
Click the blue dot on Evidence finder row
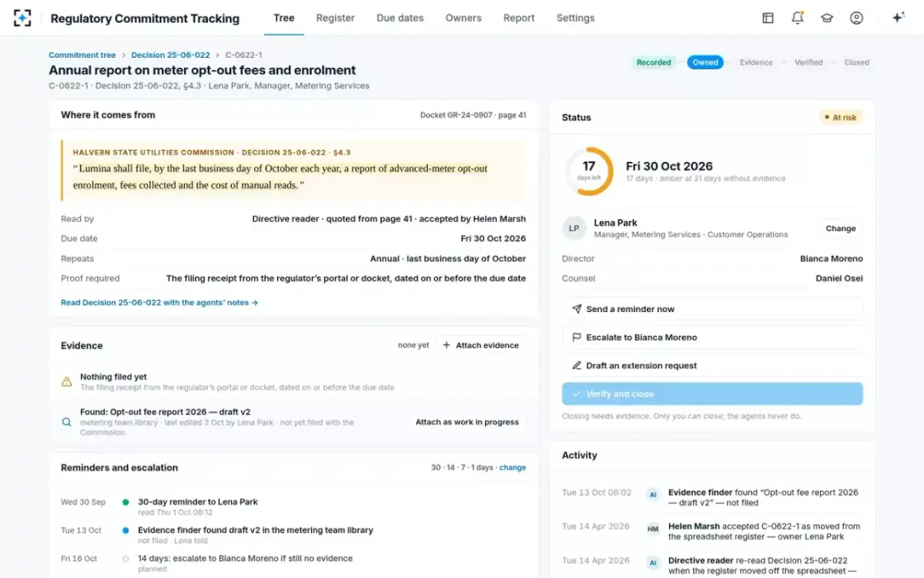(x=126, y=530)
